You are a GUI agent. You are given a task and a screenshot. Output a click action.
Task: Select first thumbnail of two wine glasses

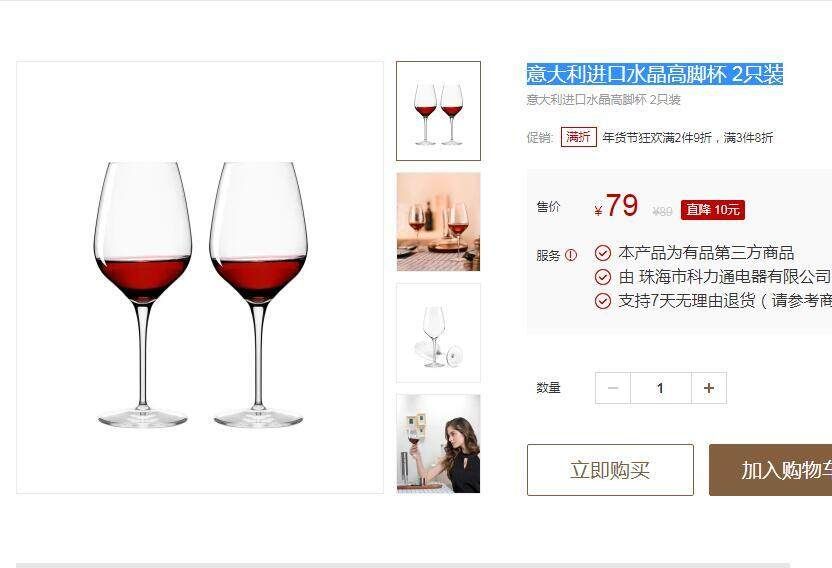[x=438, y=111]
